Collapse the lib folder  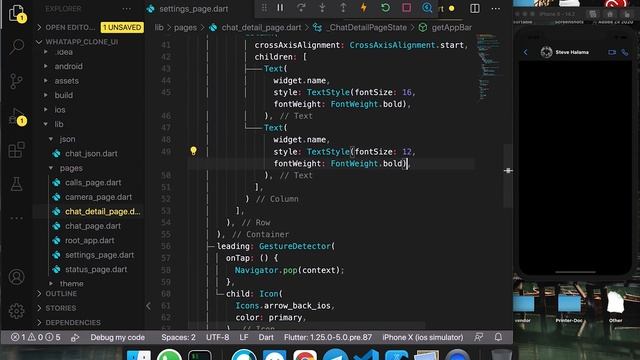59,124
